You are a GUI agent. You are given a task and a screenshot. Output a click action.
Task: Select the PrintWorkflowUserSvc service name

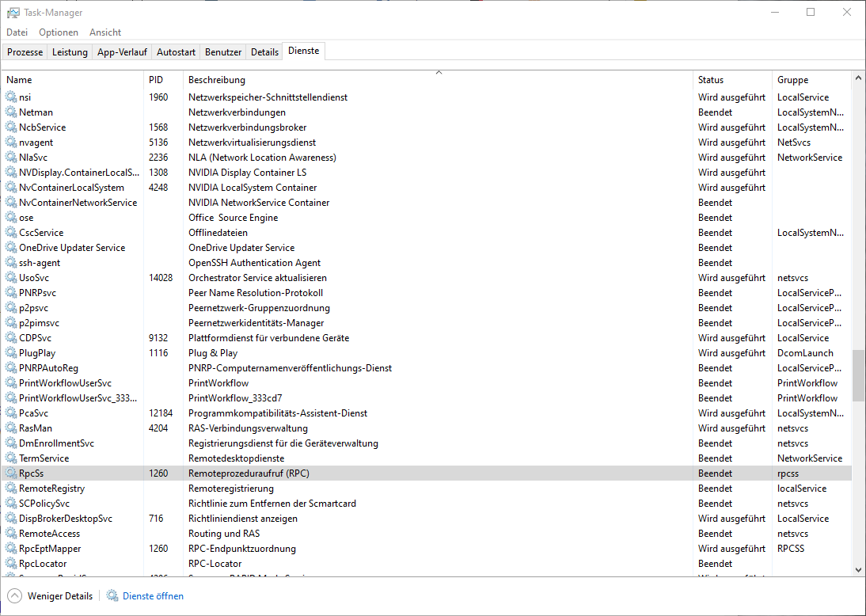(x=65, y=383)
